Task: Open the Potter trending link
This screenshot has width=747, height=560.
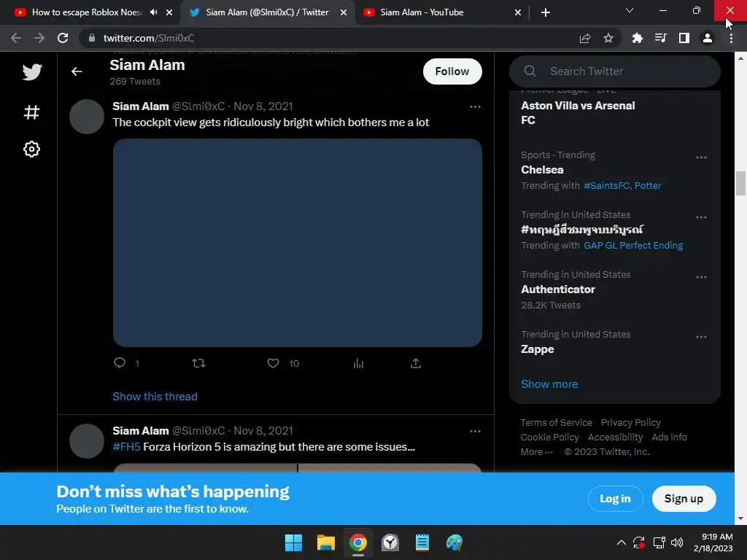Action: (x=648, y=186)
